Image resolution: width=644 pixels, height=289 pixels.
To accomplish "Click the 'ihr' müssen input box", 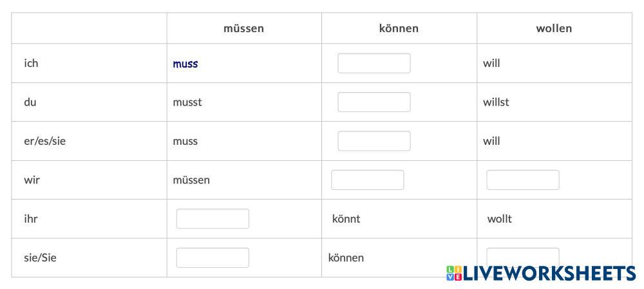I will 213,219.
